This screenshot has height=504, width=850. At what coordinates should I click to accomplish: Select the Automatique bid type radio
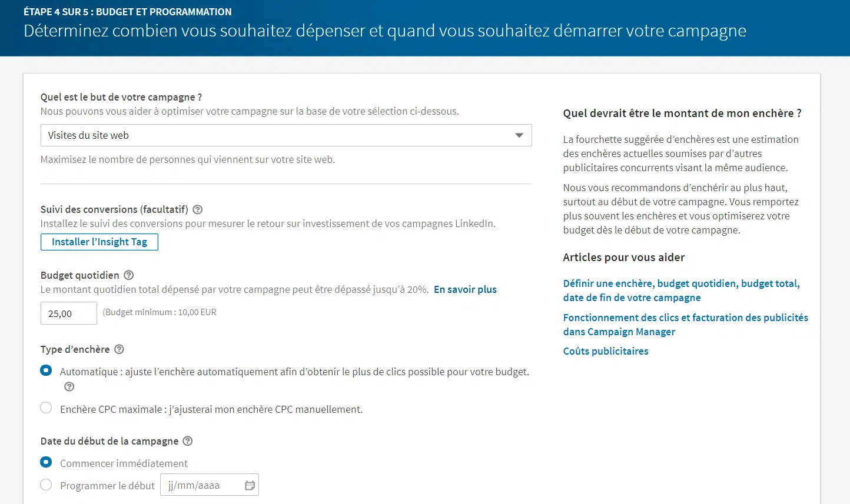point(46,371)
